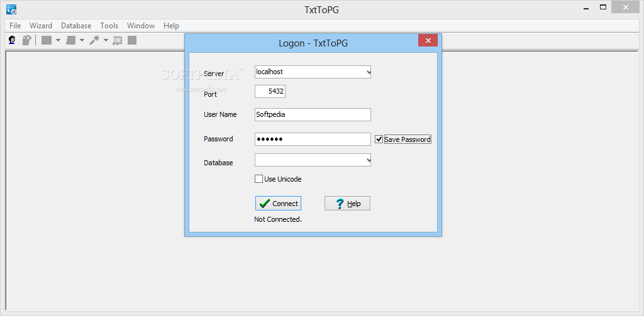This screenshot has height=316, width=644.
Task: Click the gray square icon left of first dropdown arrow
Action: pos(47,40)
